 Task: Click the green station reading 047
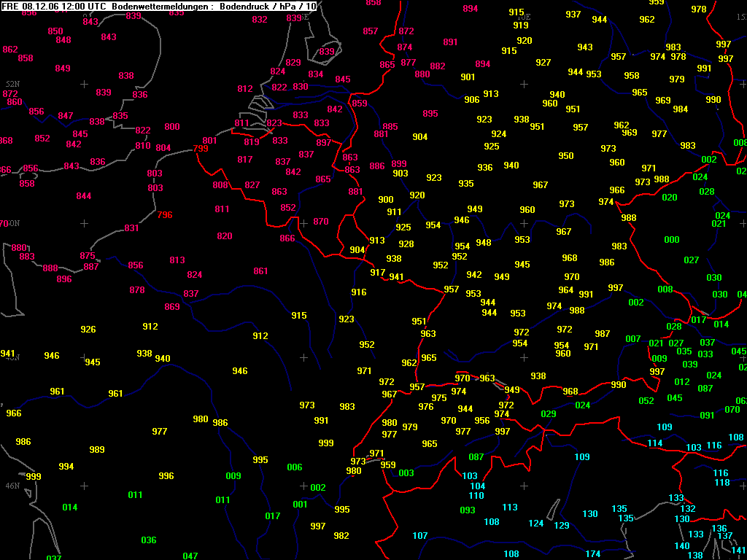[x=190, y=556]
